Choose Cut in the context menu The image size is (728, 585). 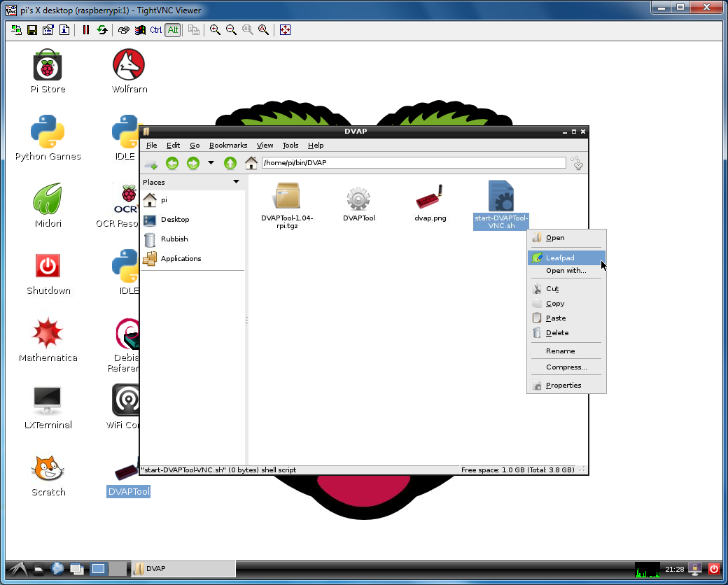click(566, 289)
